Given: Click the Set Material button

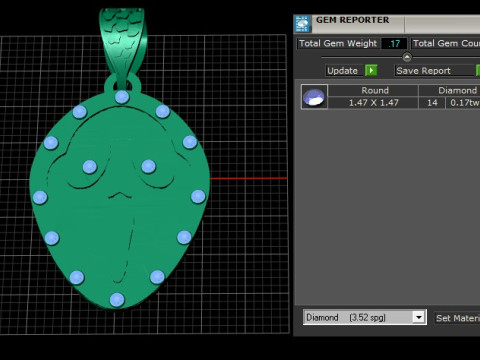Looking at the screenshot, I should point(457,318).
